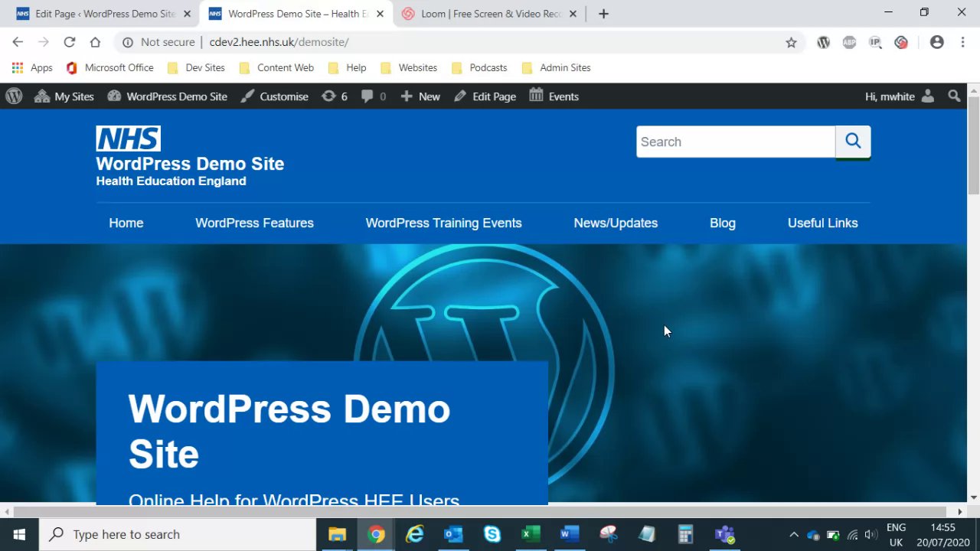Open the New content admin menu
980x551 pixels.
tap(420, 96)
